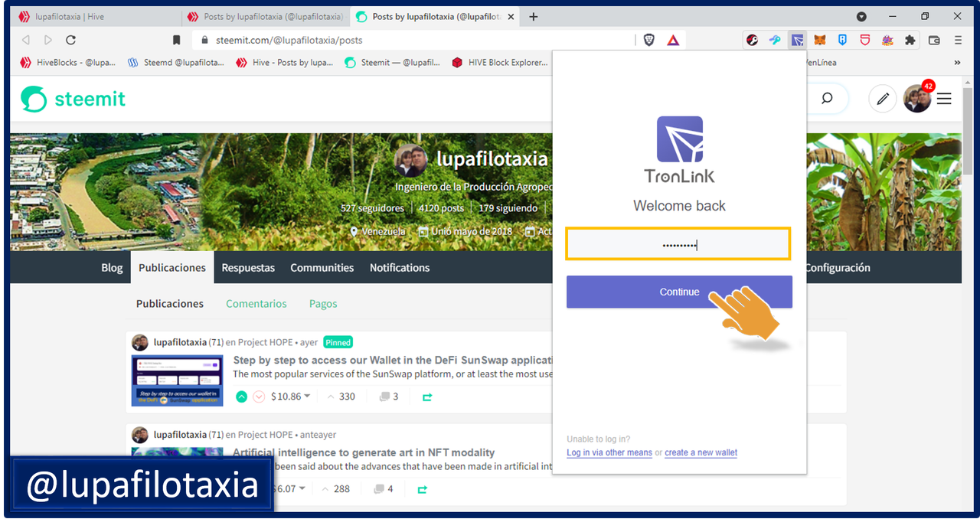Close the active Steemit browser tab
This screenshot has height=532, width=980.
tap(511, 16)
